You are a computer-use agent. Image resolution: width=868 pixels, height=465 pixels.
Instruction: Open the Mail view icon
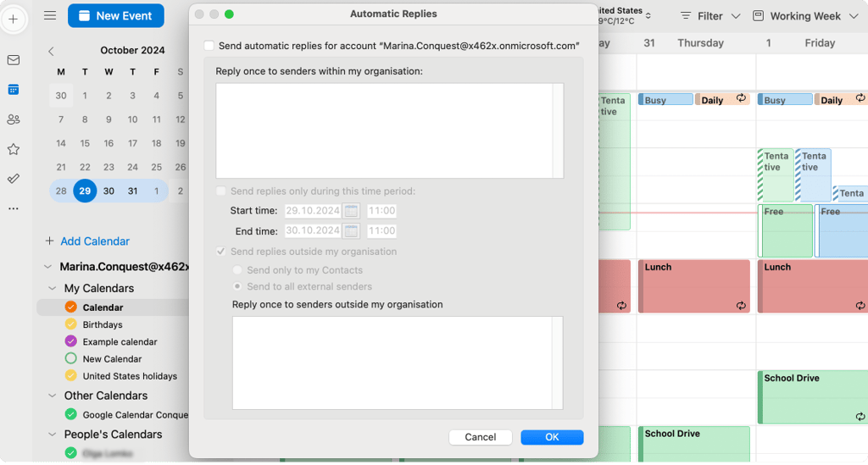click(14, 60)
